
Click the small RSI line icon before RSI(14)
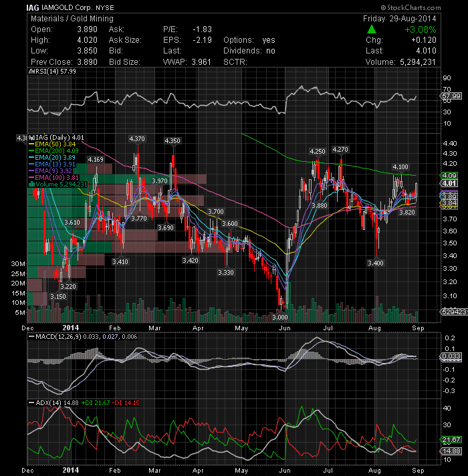click(x=31, y=72)
